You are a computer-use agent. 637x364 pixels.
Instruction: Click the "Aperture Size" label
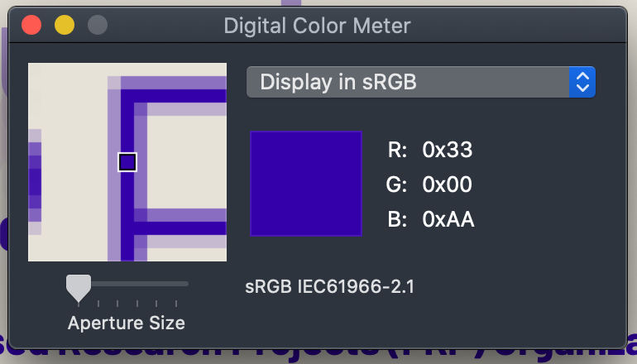click(127, 323)
